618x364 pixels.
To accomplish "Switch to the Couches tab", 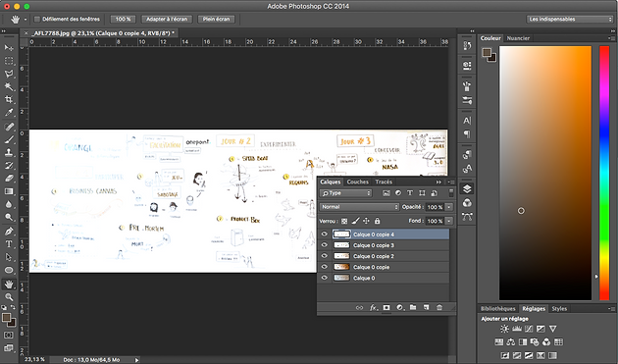I will 357,182.
